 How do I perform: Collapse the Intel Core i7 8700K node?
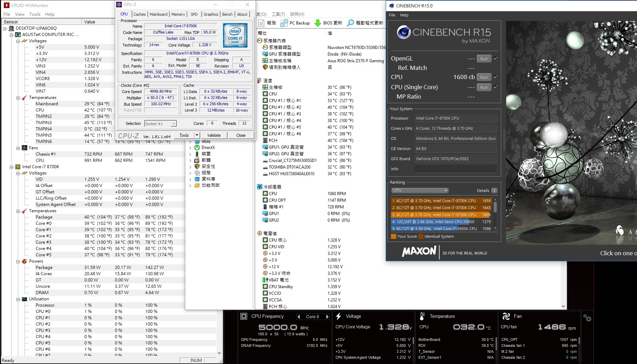point(12,167)
